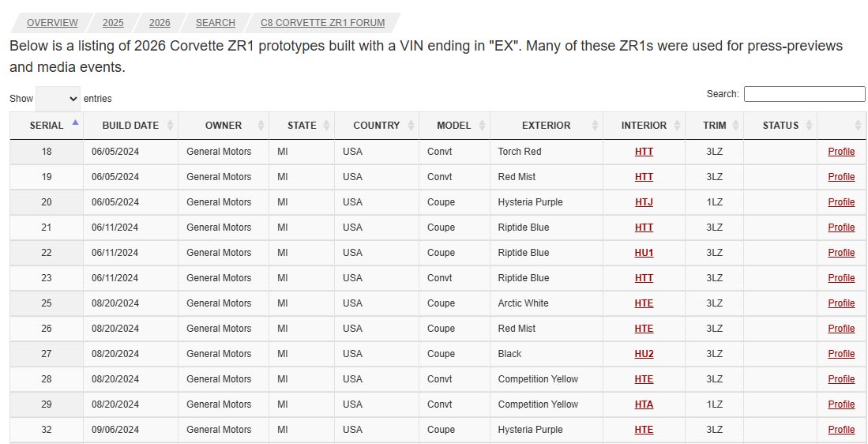Open HU2 interior code for serial 27
Image resolution: width=868 pixels, height=444 pixels.
coord(644,354)
